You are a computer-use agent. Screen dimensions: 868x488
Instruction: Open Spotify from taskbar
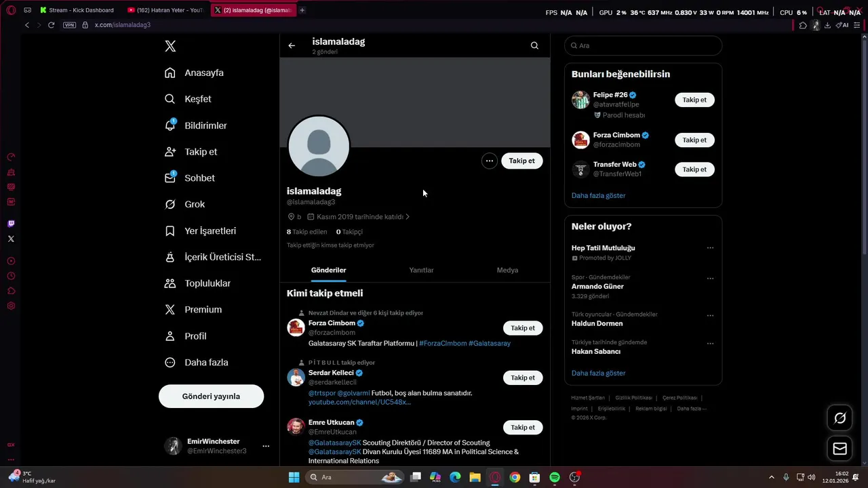coord(555,477)
